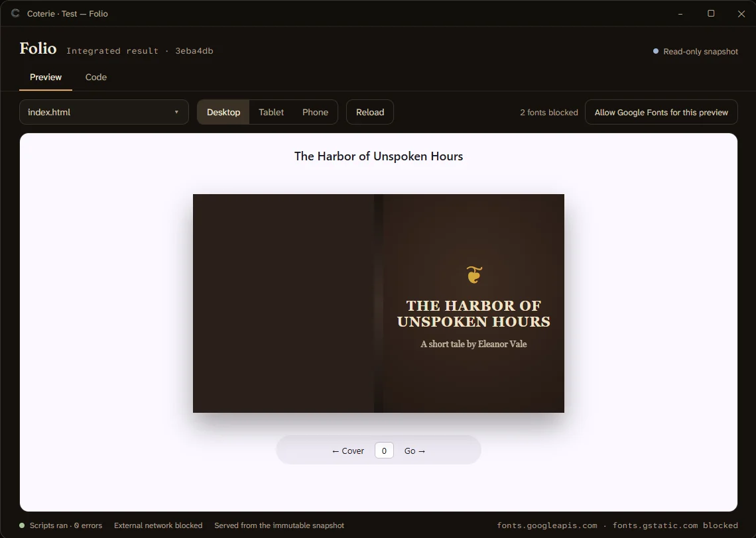Focus the page number input field

coord(384,451)
